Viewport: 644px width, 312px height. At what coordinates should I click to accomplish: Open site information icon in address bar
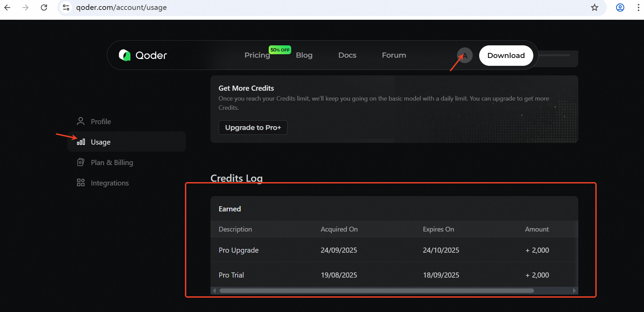[x=66, y=8]
